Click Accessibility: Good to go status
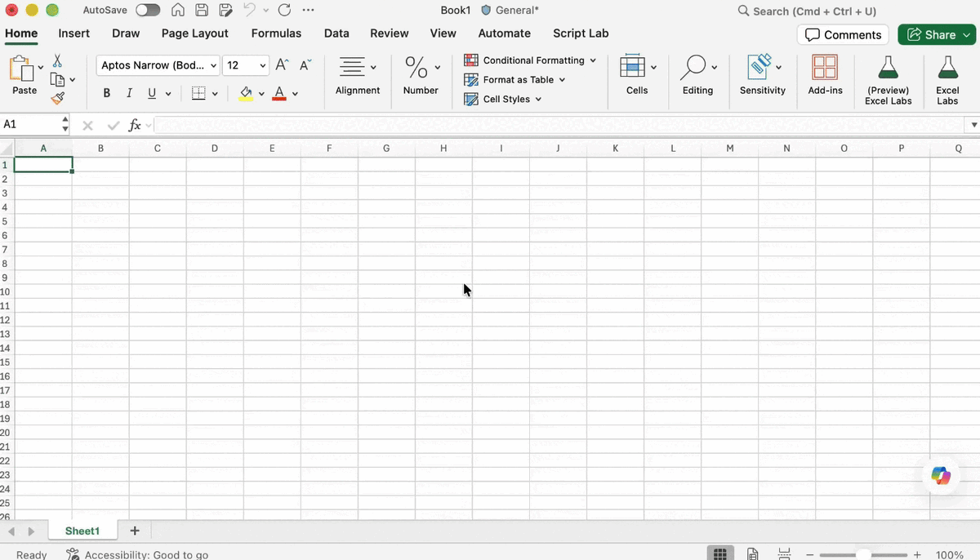The width and height of the screenshot is (980, 560). click(137, 554)
